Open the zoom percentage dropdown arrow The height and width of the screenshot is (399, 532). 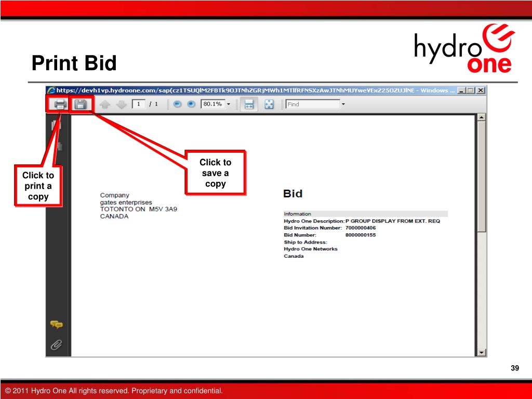229,104
